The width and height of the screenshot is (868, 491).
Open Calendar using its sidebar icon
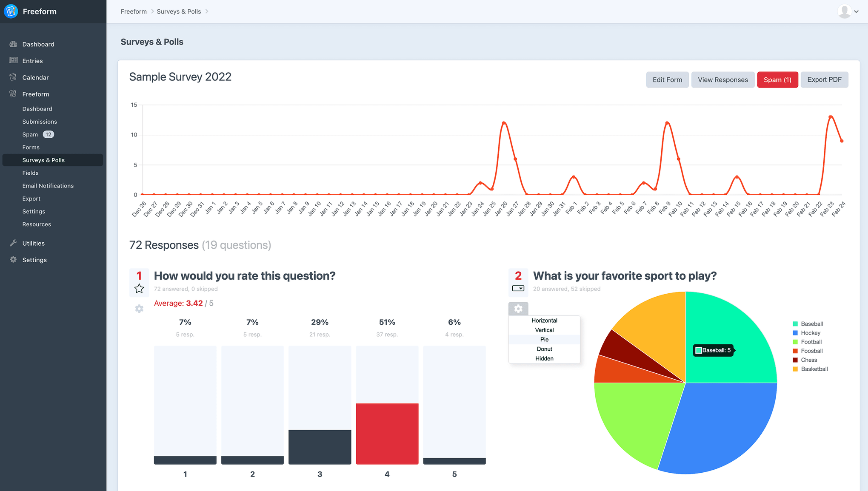13,77
